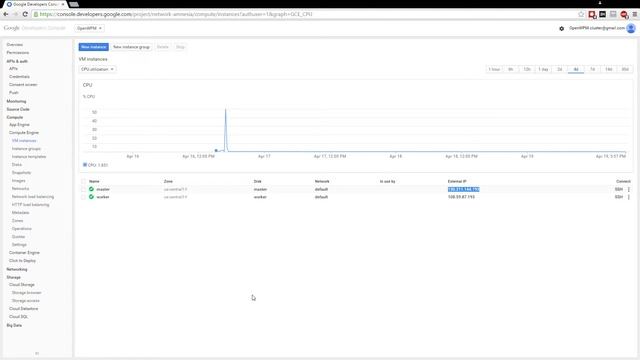The height and width of the screenshot is (360, 640).
Task: Select all instances with the header checkbox
Action: click(x=84, y=181)
